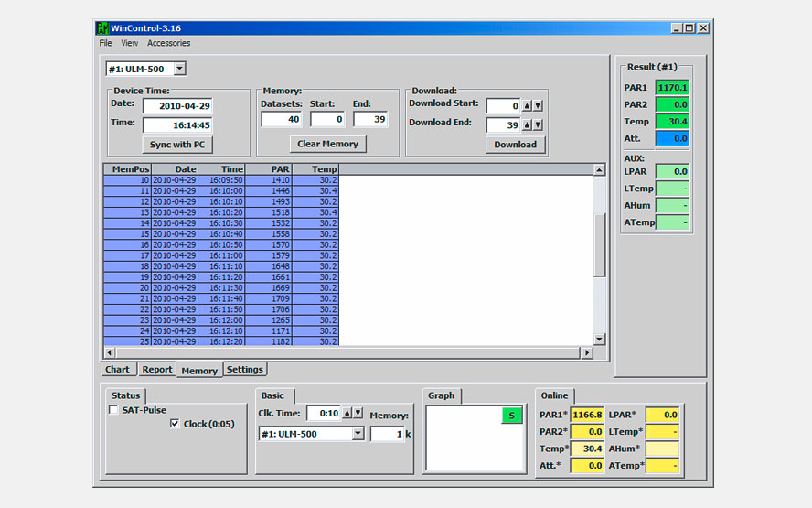Image resolution: width=812 pixels, height=508 pixels.
Task: Maximize the WinControl window
Action: point(689,28)
